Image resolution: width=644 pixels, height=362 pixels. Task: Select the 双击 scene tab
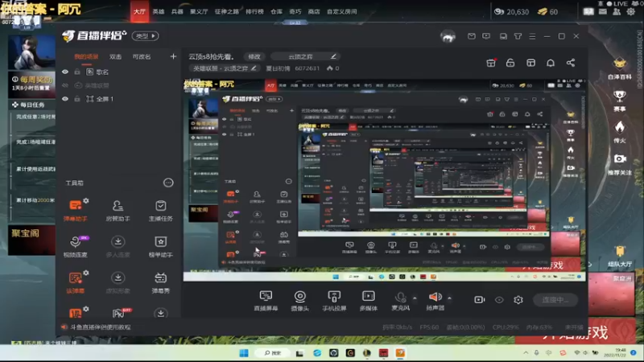115,56
